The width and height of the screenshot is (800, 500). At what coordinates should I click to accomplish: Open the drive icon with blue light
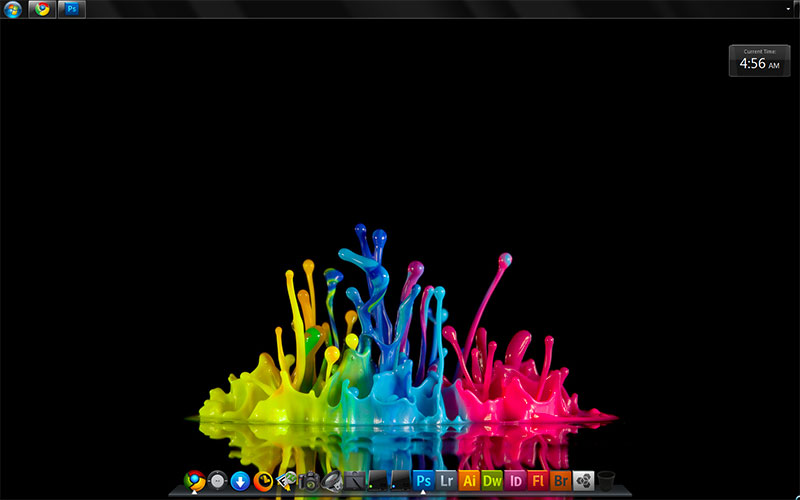click(x=401, y=481)
